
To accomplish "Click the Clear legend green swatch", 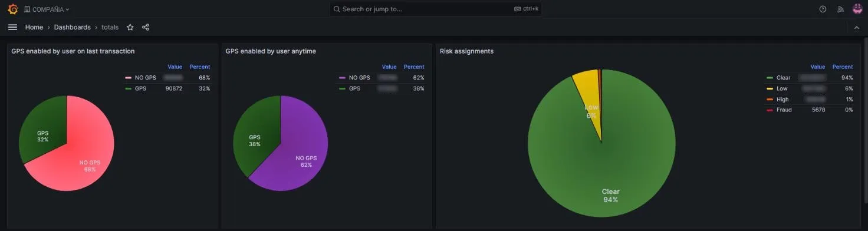I will click(770, 78).
